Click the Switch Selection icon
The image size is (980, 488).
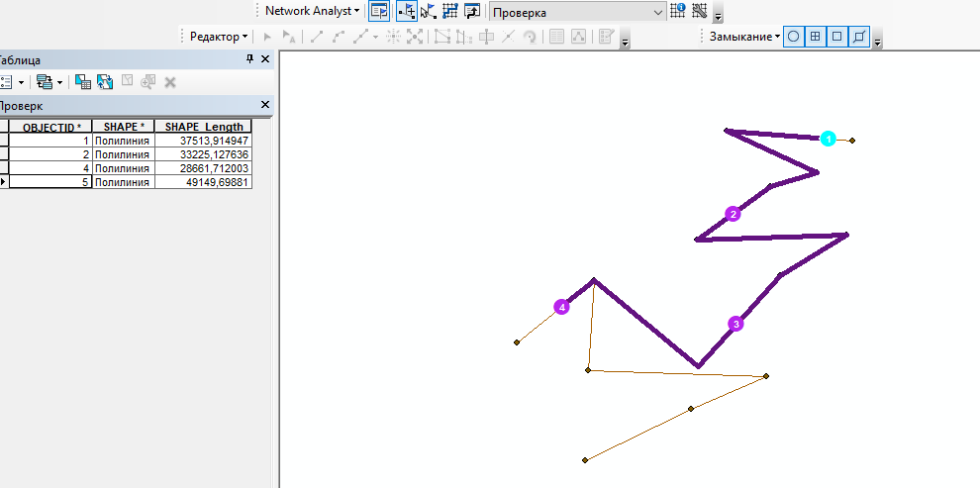tap(104, 81)
